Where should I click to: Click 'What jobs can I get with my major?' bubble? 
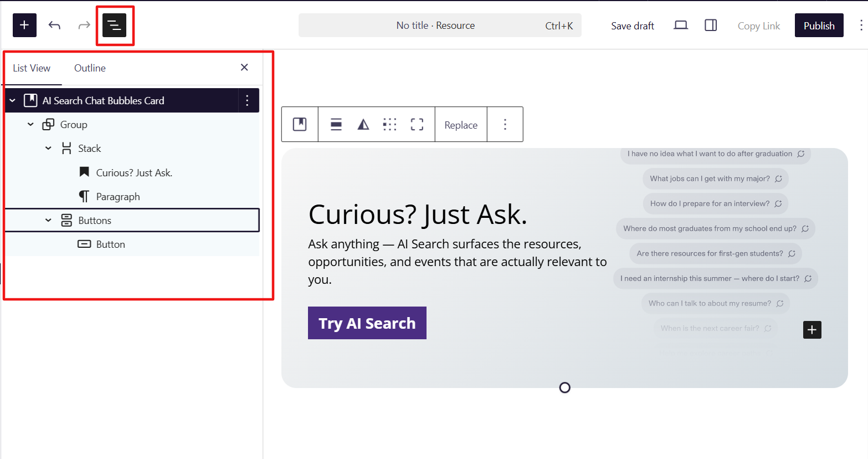pos(716,178)
